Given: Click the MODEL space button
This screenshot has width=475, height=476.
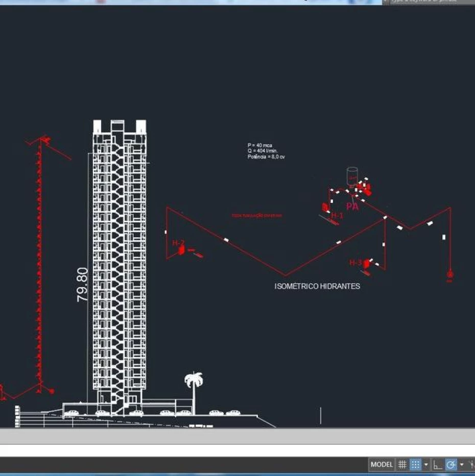Looking at the screenshot, I should (x=381, y=464).
